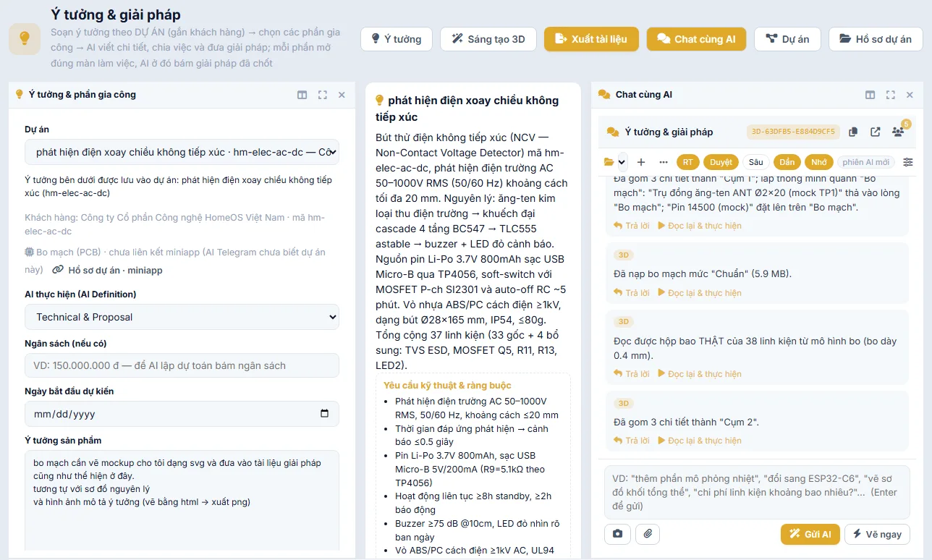
Task: Toggle the Duyệt mode pill
Action: (721, 162)
